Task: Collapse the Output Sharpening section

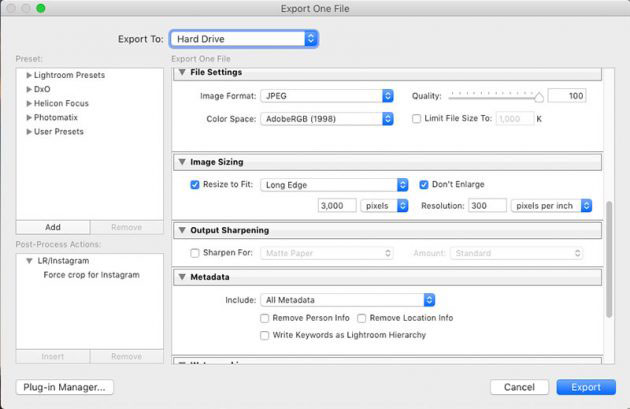Action: click(x=182, y=230)
